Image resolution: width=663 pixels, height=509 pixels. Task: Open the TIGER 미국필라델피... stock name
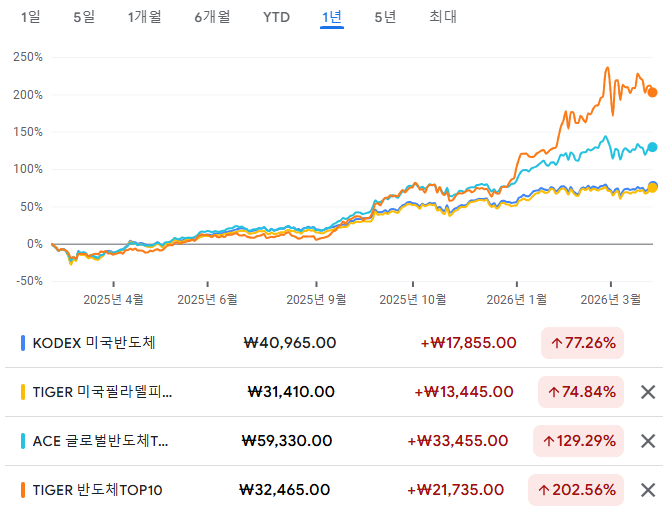(x=102, y=392)
